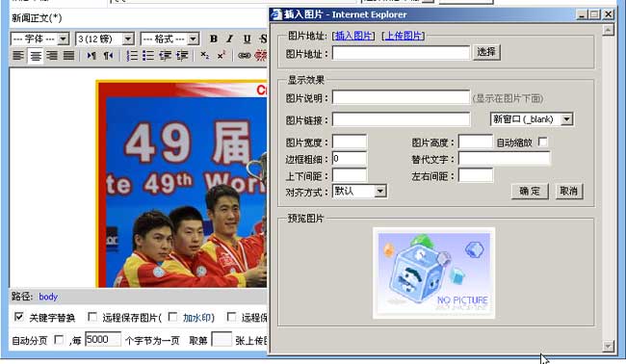
Task: Expand the 对齐方式 alignment dropdown
Action: tap(359, 192)
